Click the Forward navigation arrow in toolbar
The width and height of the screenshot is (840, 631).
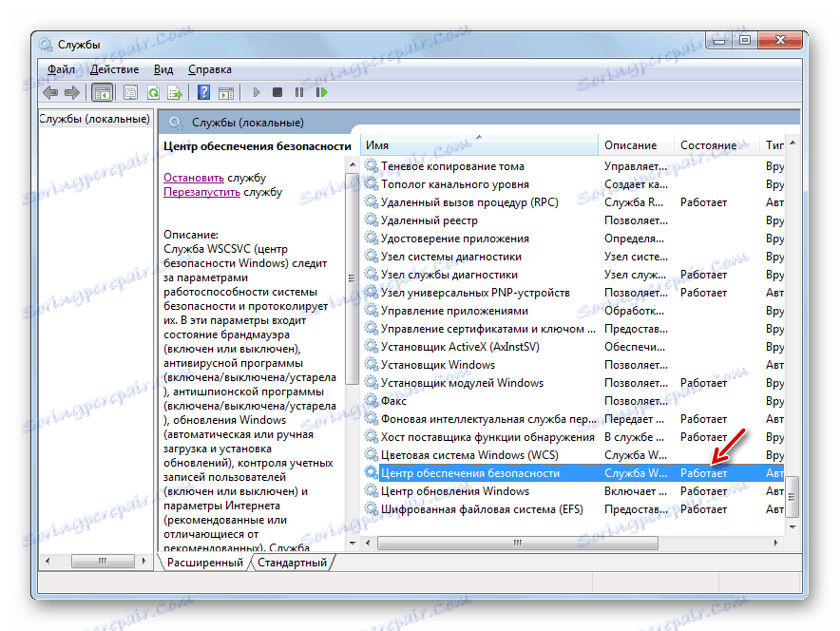[x=72, y=93]
